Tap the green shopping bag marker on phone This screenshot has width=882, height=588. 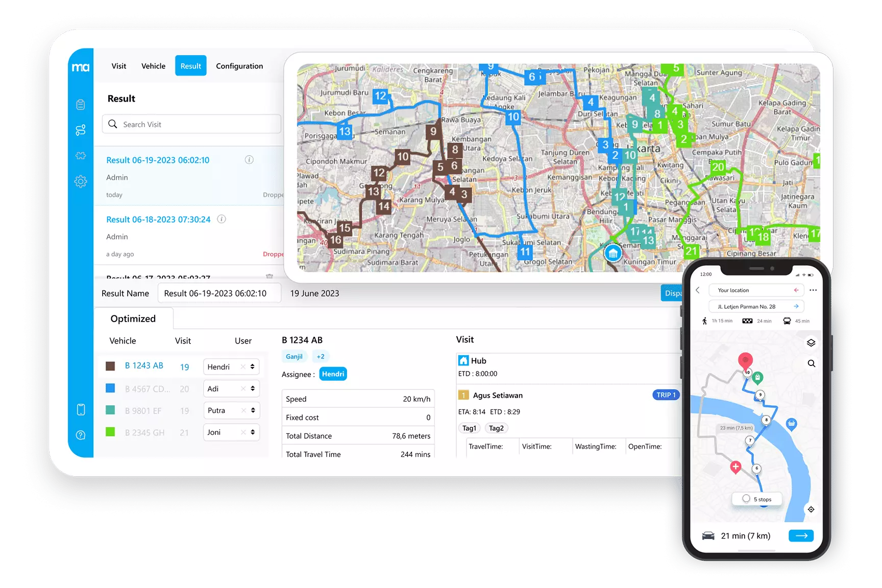(758, 378)
